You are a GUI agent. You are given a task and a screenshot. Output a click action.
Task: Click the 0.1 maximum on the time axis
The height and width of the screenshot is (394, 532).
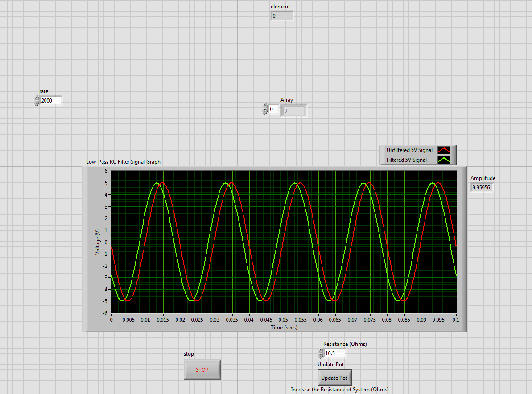coord(455,320)
